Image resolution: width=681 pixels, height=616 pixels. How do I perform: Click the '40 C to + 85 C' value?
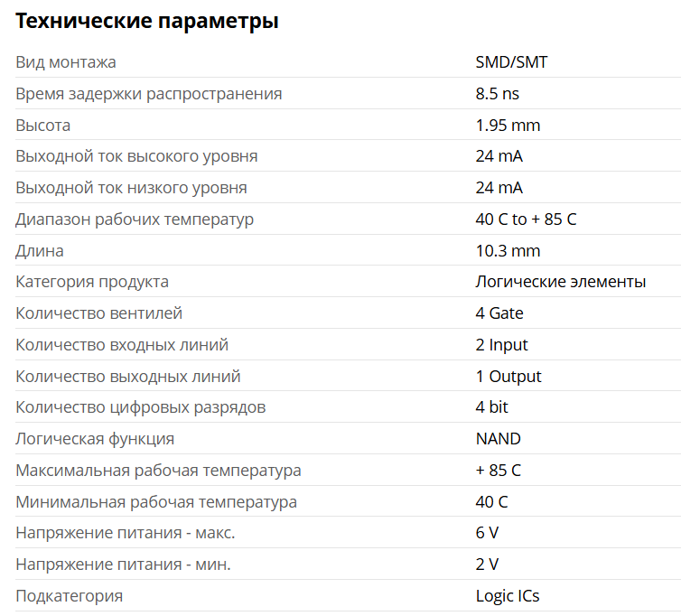tap(526, 219)
